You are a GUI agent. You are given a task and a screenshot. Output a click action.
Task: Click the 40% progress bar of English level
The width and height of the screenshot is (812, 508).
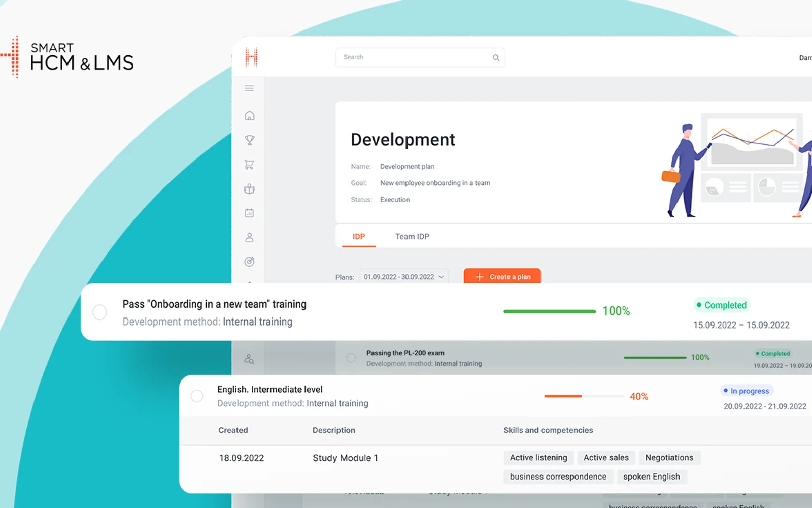(584, 396)
